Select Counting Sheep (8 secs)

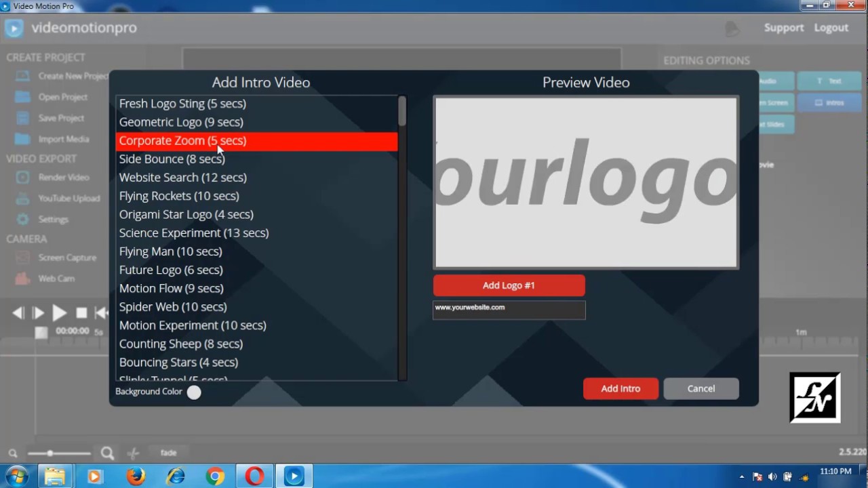pos(257,344)
